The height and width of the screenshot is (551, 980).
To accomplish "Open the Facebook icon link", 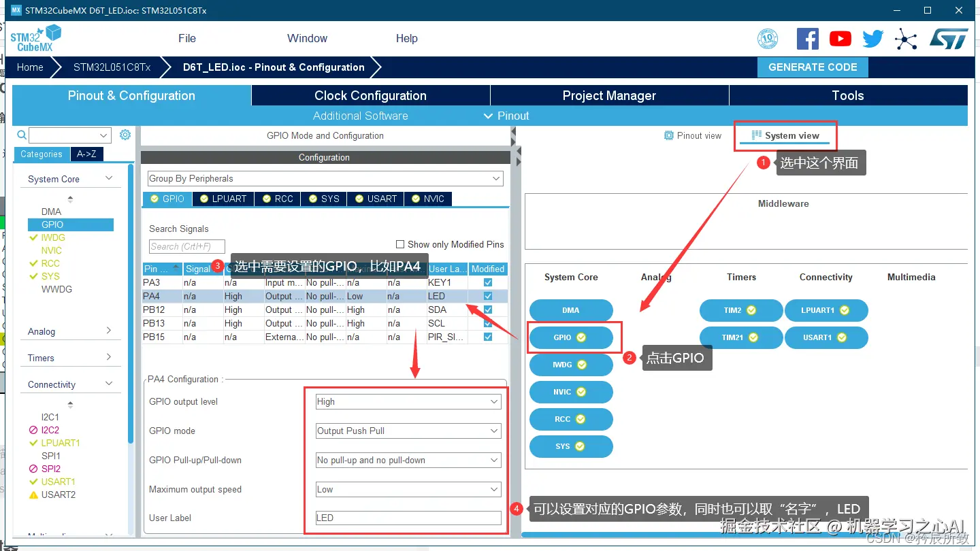I will tap(807, 39).
